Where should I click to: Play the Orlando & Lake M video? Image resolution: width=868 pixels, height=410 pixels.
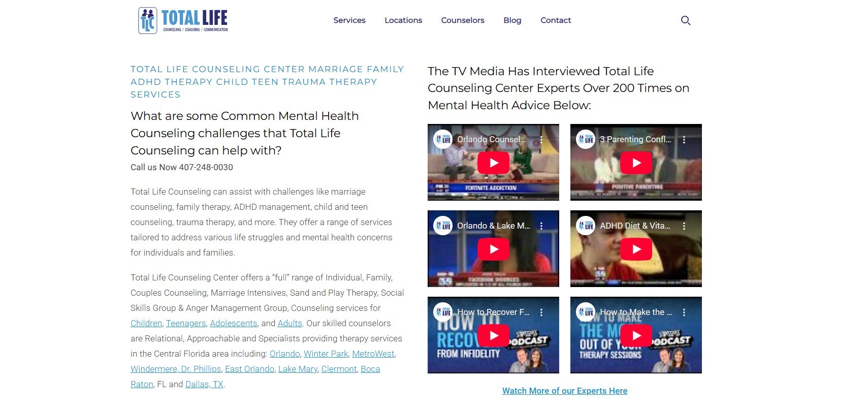(493, 249)
